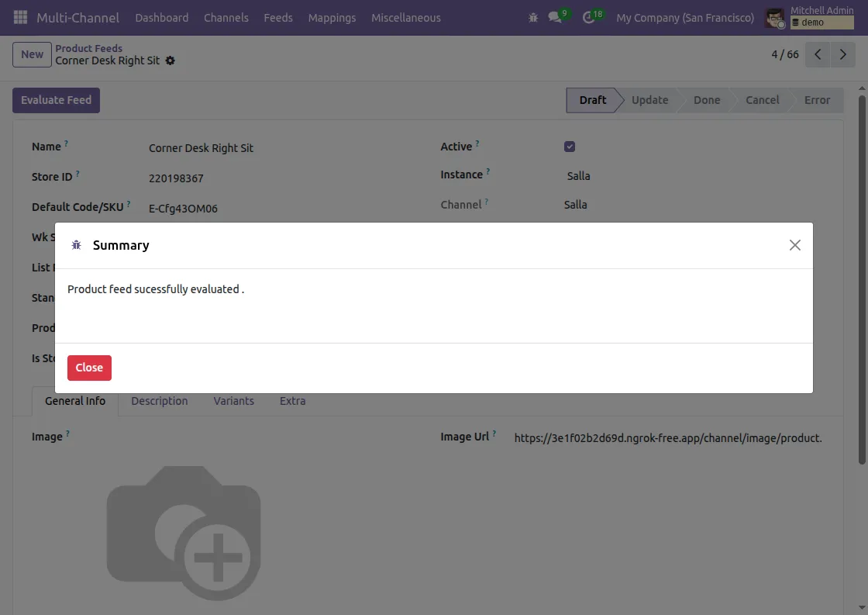Click help mark beside Default Code/SKU

pos(129,204)
